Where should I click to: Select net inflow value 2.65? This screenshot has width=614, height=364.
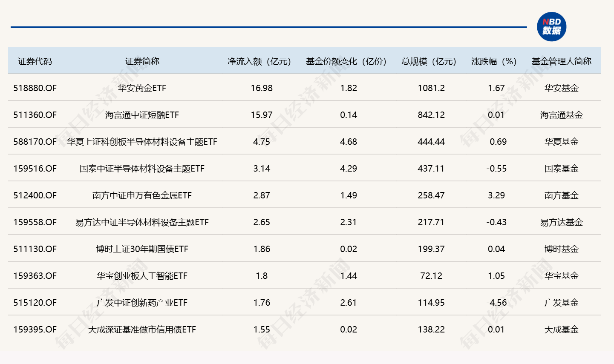click(x=262, y=222)
